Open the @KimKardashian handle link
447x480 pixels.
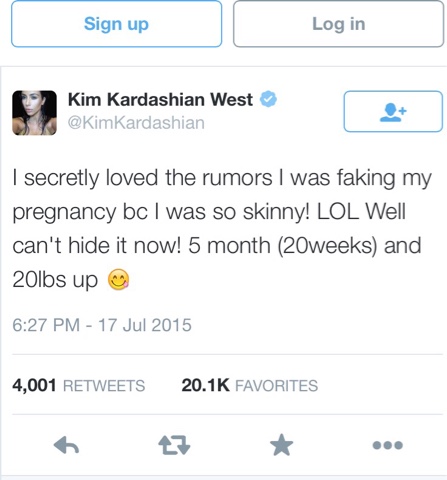pyautogui.click(x=136, y=123)
